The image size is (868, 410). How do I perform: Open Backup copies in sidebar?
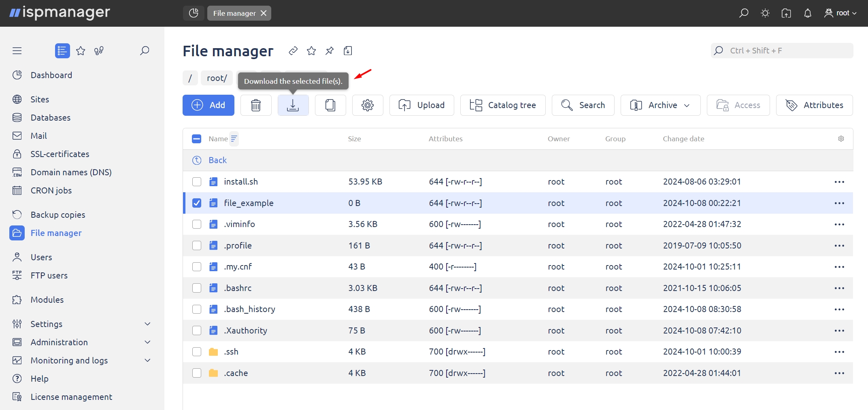click(58, 215)
